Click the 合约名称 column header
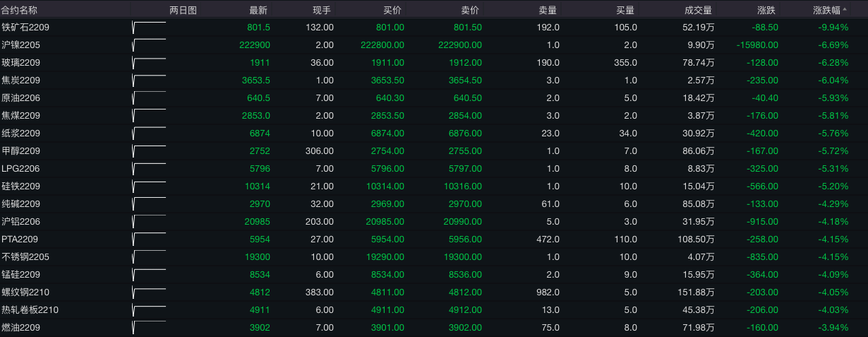Image resolution: width=868 pixels, height=337 pixels. click(20, 11)
